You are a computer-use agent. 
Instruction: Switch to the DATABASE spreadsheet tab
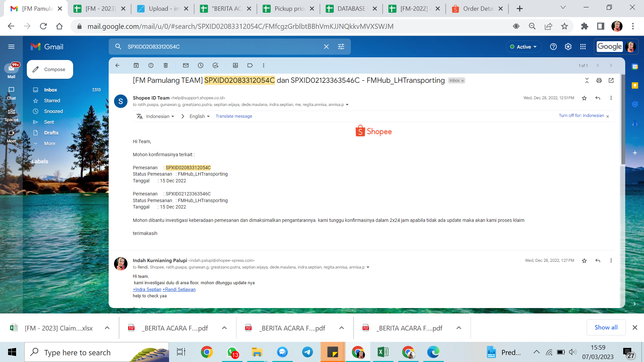(x=351, y=9)
